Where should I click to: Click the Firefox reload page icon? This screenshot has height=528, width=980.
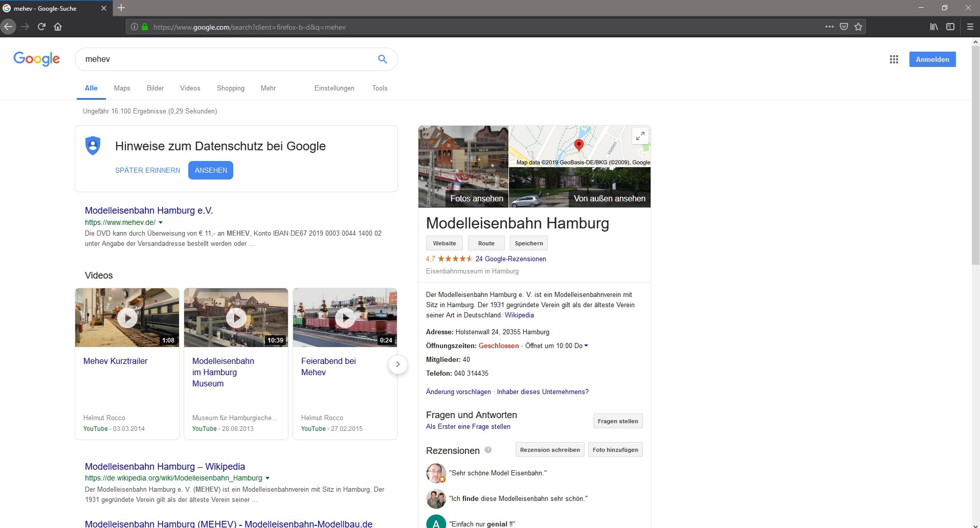41,27
